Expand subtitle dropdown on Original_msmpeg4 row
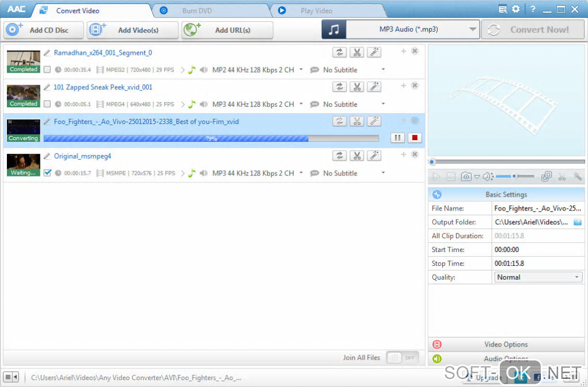The width and height of the screenshot is (588, 387). point(383,172)
